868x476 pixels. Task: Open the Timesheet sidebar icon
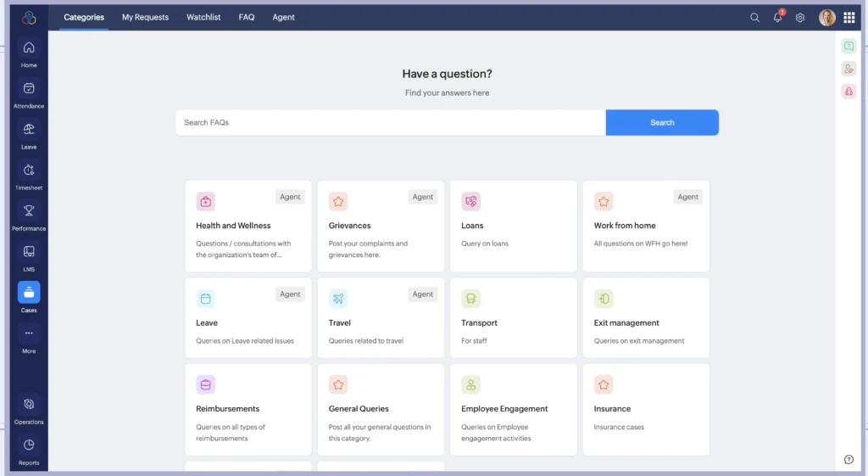coord(29,170)
